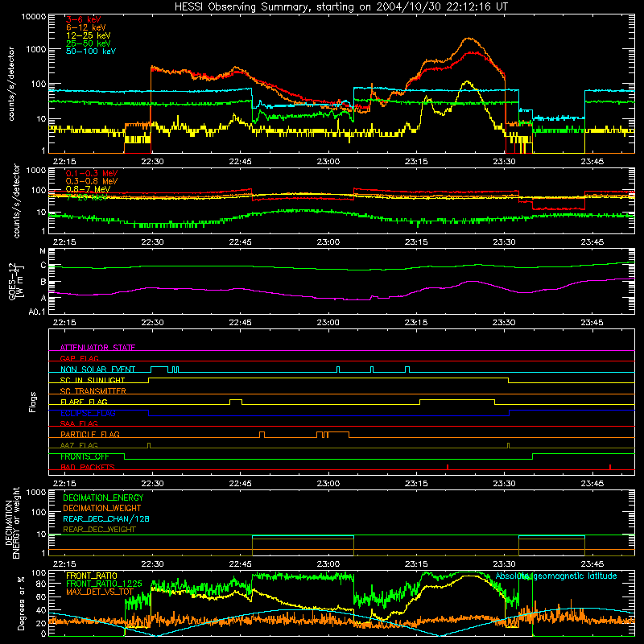This screenshot has width=644, height=644.
Task: Click the 22:30 time label below MeV panel
Action: pyautogui.click(x=152, y=242)
